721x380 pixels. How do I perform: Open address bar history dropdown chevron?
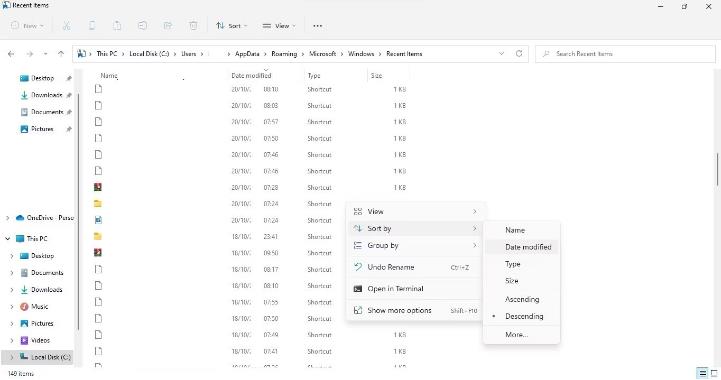tap(501, 53)
